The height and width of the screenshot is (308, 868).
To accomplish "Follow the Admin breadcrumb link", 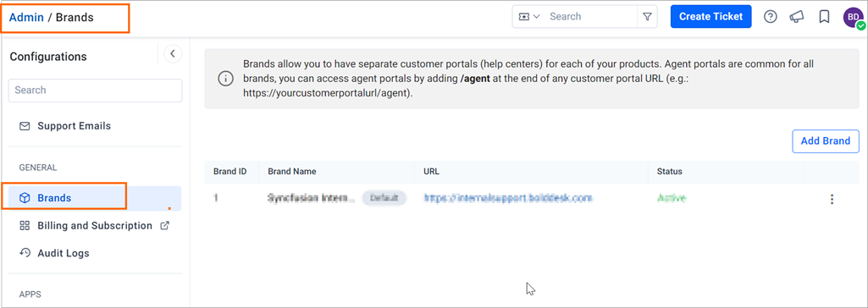I will coord(26,17).
